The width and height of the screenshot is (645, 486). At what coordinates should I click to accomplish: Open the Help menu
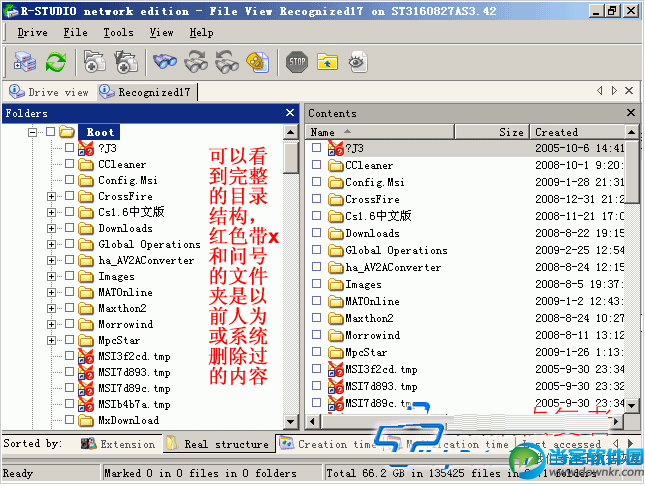pyautogui.click(x=201, y=33)
